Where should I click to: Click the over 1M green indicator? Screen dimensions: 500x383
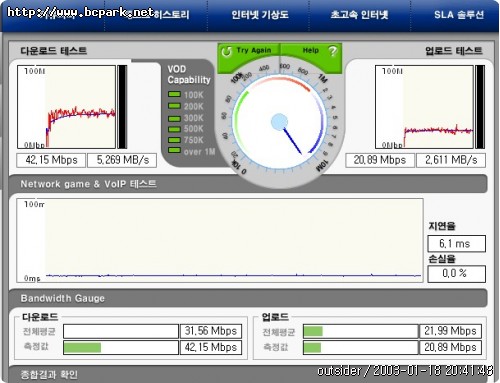coord(174,151)
